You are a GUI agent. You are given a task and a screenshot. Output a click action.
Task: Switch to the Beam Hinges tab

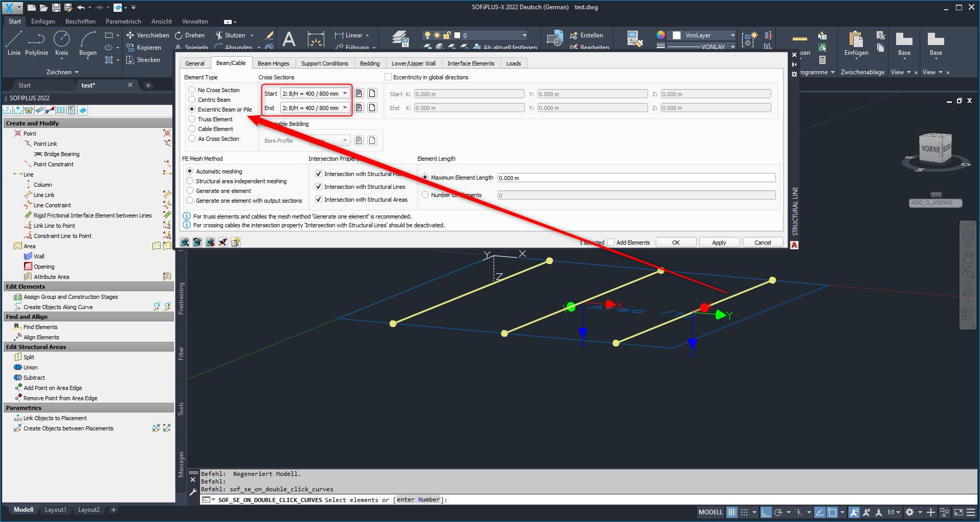pyautogui.click(x=273, y=63)
